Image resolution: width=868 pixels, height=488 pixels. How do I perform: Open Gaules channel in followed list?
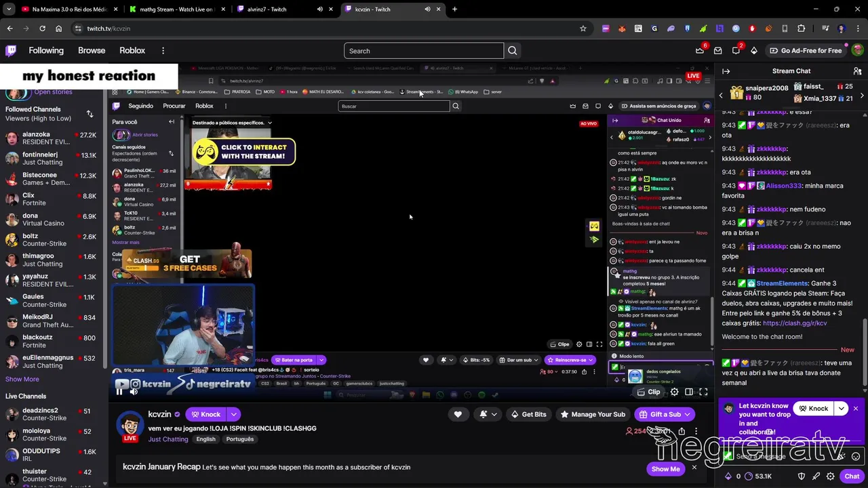[54, 300]
